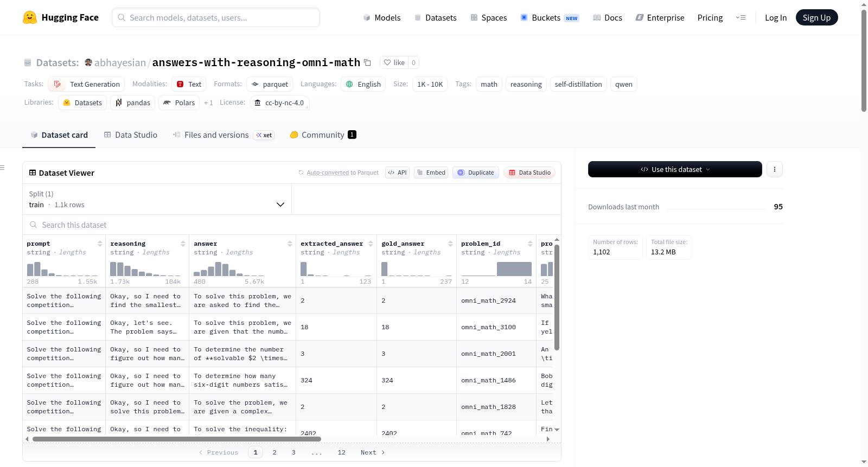Open the three-dot menu beside Use this dataset
This screenshot has width=868, height=467.
[x=774, y=169]
